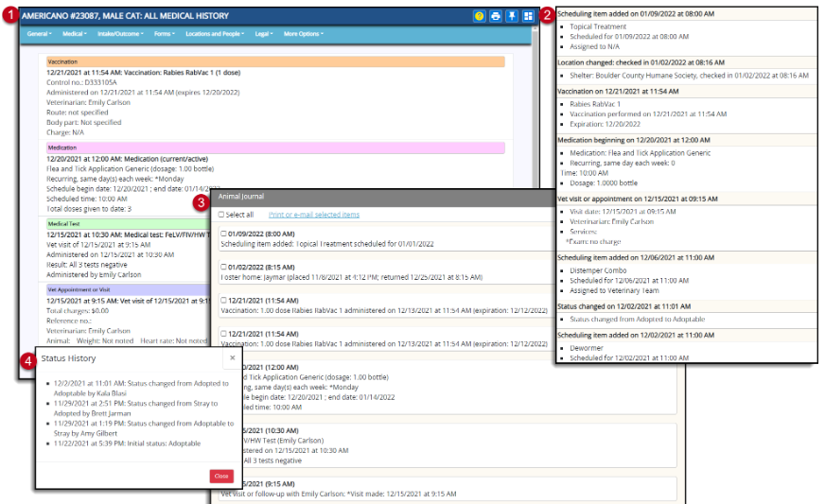Close Status History with the X icon
Viewport: 825px width, 504px height.
tap(234, 359)
